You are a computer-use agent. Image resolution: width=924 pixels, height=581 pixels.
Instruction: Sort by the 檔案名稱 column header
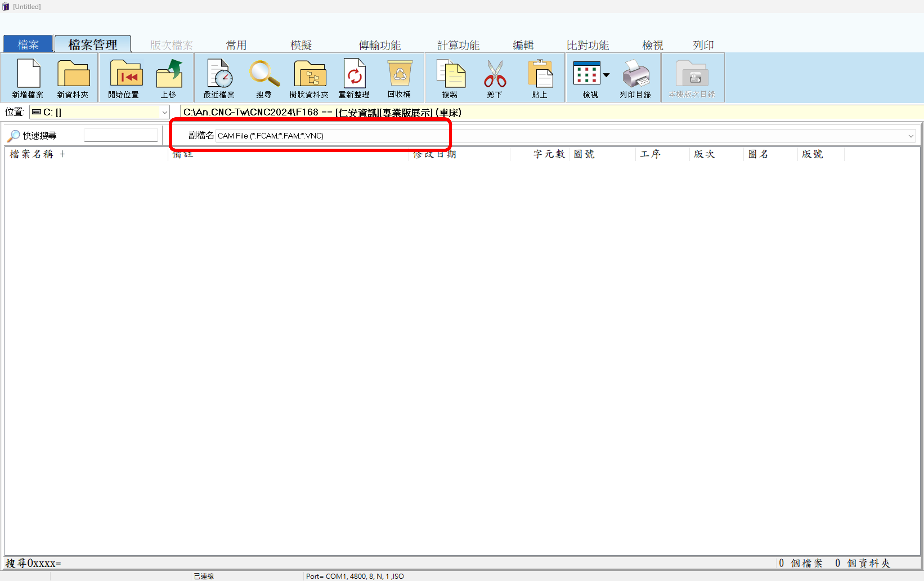31,154
